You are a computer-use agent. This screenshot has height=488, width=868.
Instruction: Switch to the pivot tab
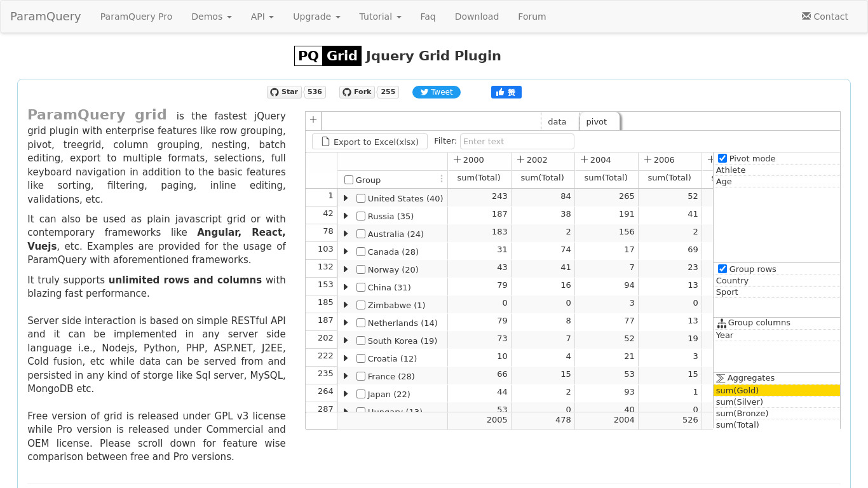(599, 121)
